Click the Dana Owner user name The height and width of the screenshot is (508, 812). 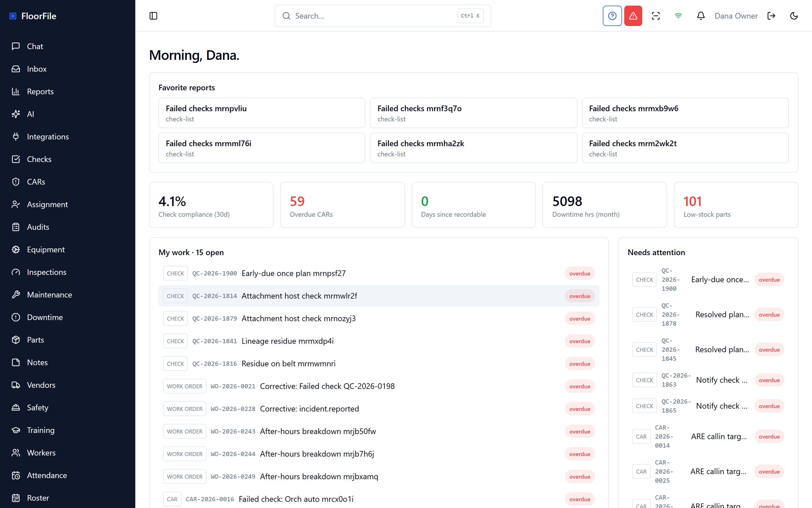click(736, 16)
